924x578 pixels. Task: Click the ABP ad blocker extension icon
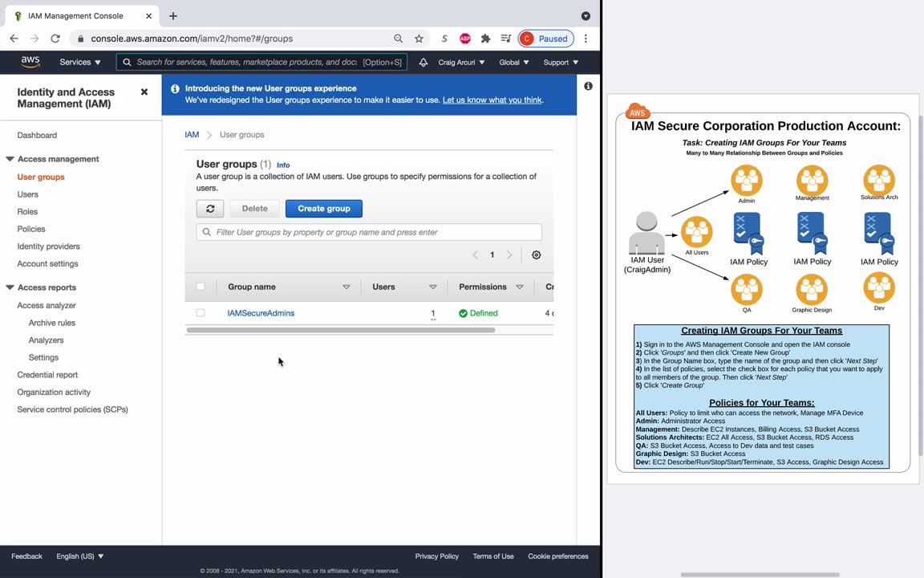tap(465, 39)
